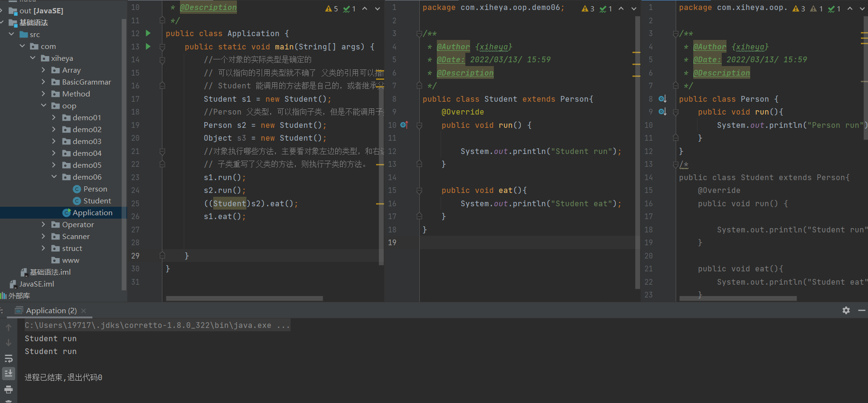Open Person class in project tree
This screenshot has height=403, width=868.
click(x=90, y=189)
